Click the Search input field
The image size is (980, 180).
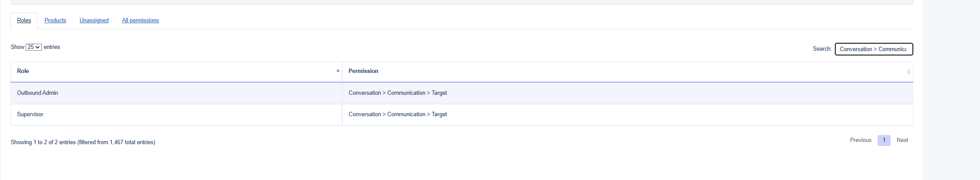pyautogui.click(x=873, y=49)
